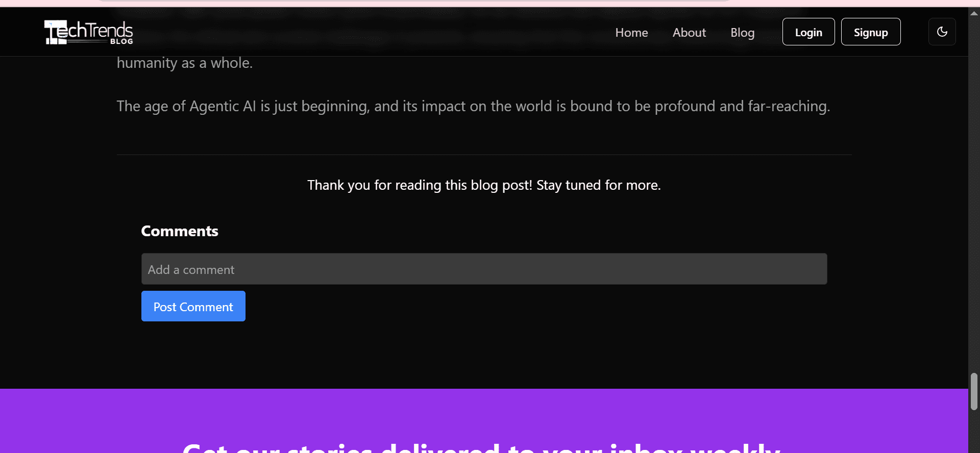Click the divider line below the article
Viewport: 980px width, 453px height.
[484, 155]
